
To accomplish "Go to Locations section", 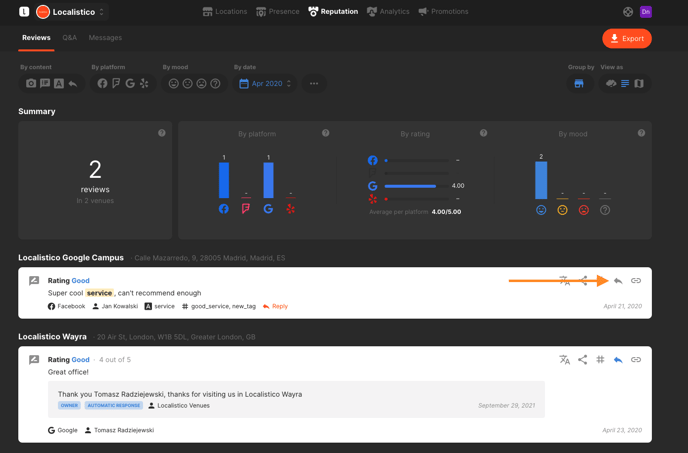I will coord(225,11).
